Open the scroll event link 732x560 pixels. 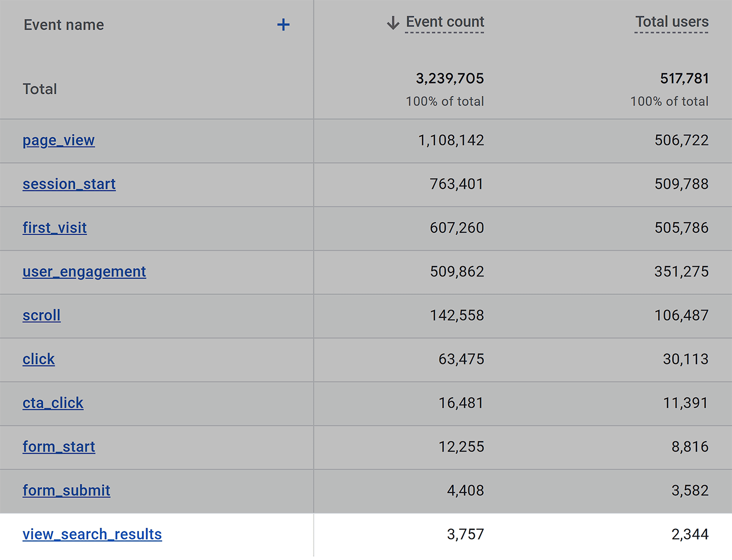tap(41, 315)
